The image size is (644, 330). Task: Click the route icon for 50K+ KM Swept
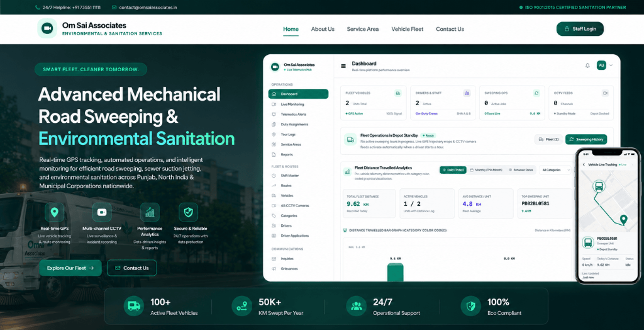coord(241,306)
